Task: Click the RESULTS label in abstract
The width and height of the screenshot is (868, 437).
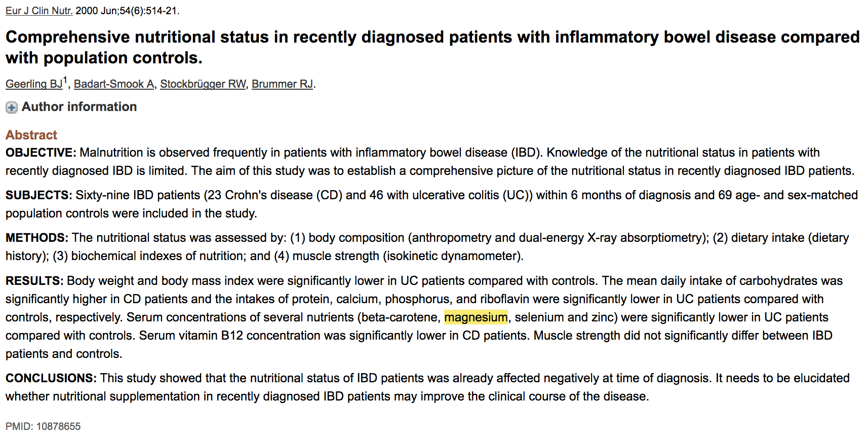Action: tap(34, 281)
